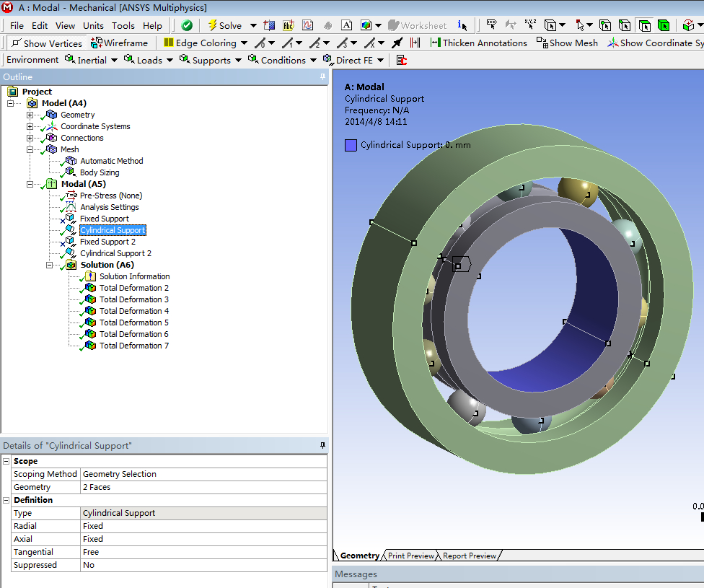Click the Solve lightning button
The width and height of the screenshot is (704, 588).
[224, 25]
